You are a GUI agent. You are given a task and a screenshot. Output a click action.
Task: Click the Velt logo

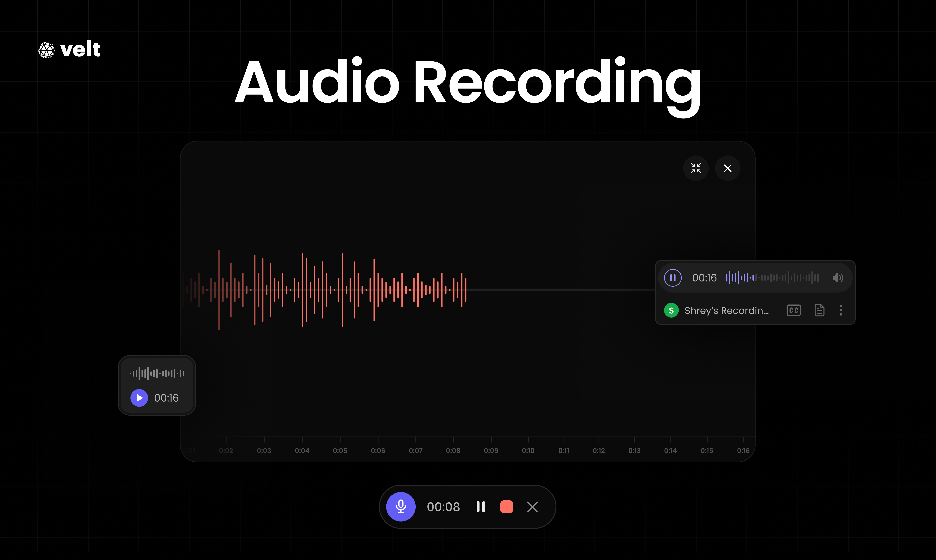pos(69,50)
